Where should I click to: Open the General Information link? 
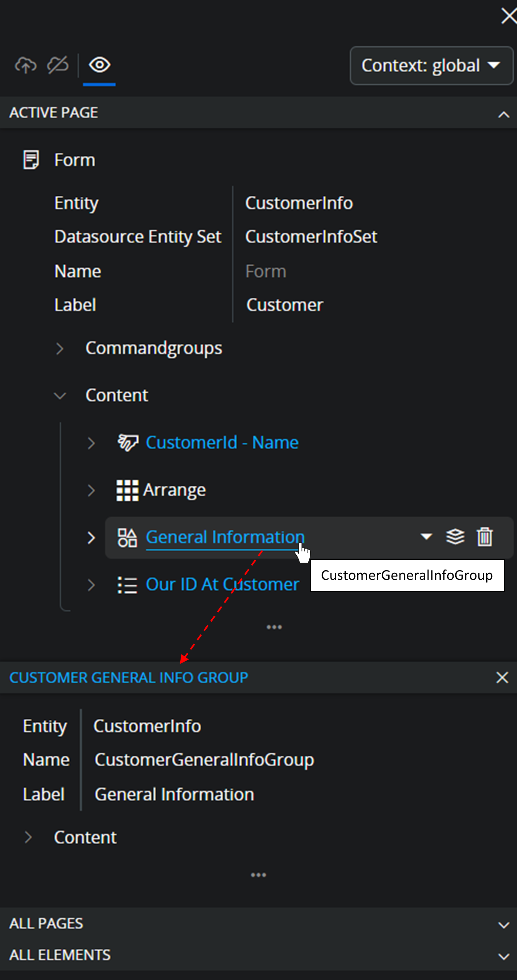(224, 537)
